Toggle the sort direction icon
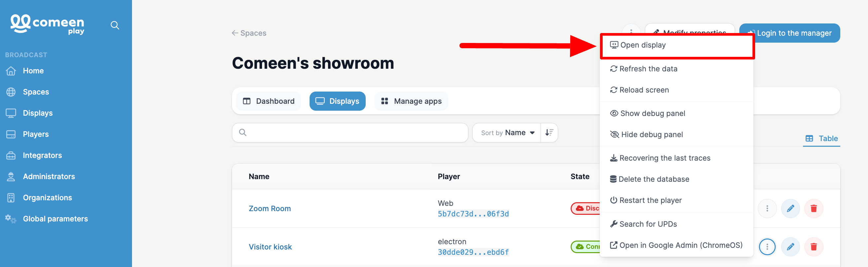The width and height of the screenshot is (868, 267). 549,133
